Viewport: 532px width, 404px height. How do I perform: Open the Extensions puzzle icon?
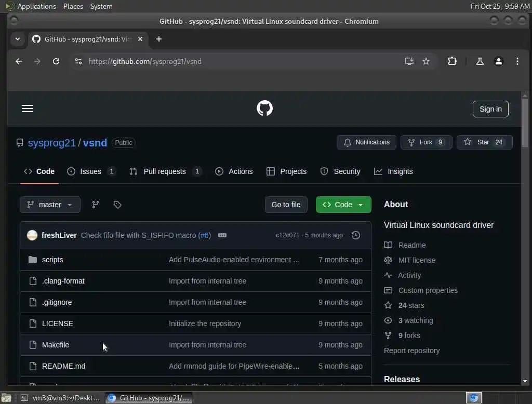[x=452, y=61]
